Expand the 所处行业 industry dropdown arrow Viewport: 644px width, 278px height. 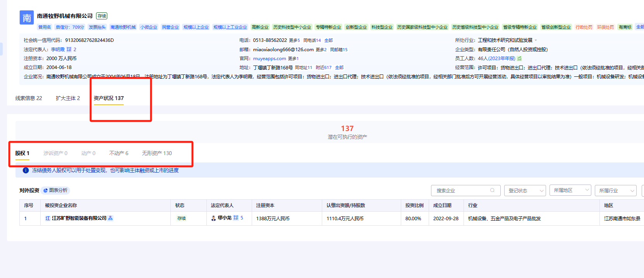(536, 40)
